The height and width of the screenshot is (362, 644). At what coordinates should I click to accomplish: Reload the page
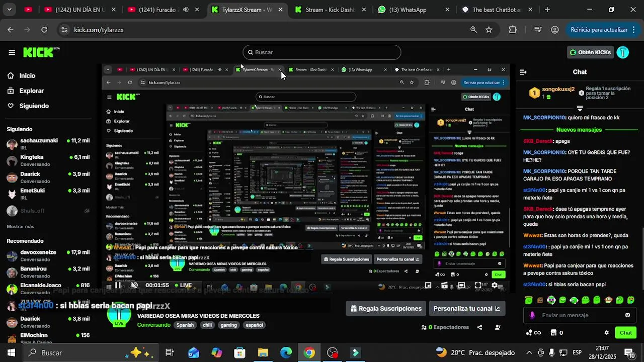click(x=44, y=30)
